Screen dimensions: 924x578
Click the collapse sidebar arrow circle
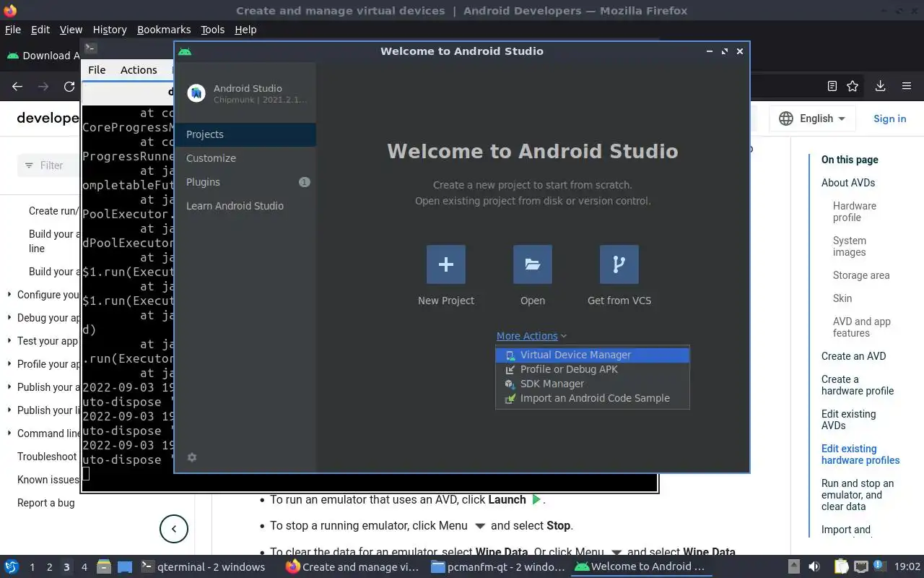click(174, 529)
